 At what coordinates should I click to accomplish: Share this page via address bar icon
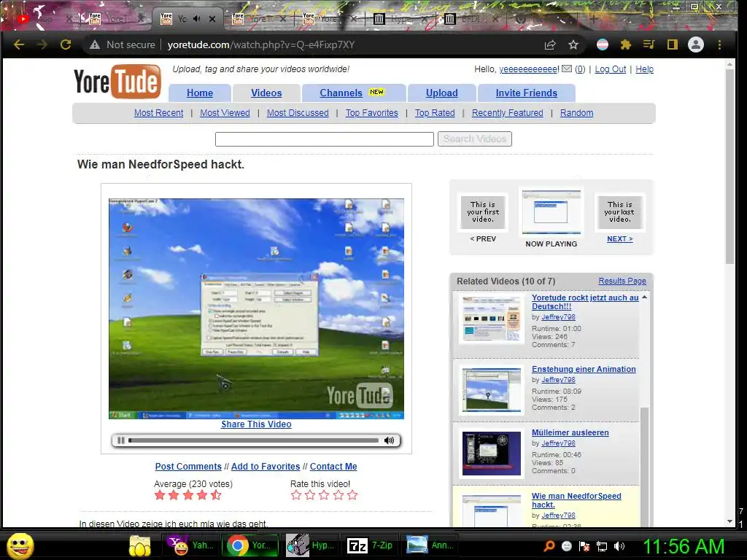click(550, 44)
